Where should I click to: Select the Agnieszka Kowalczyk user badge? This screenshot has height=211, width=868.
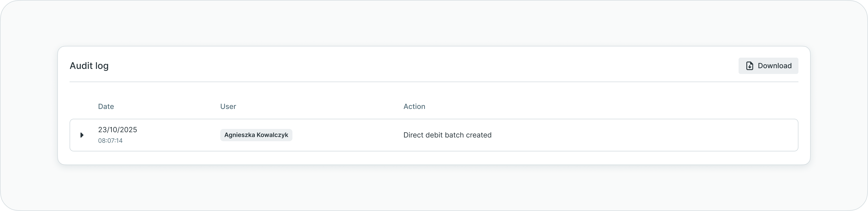click(x=256, y=135)
